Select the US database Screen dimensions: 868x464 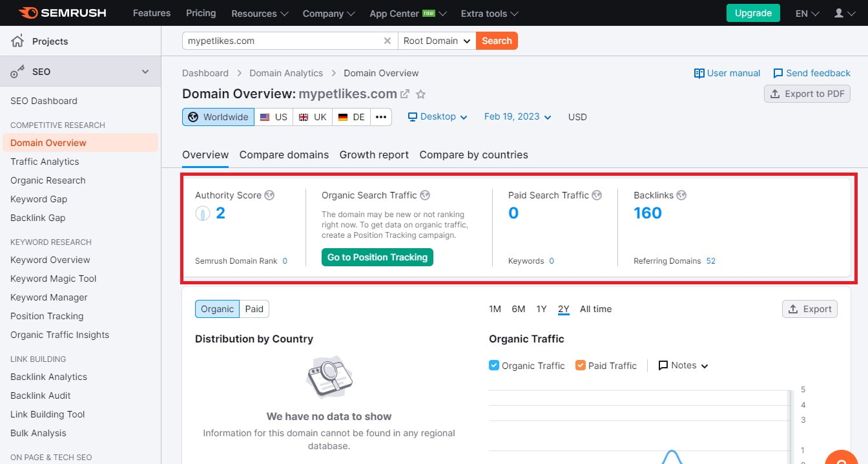click(x=274, y=117)
